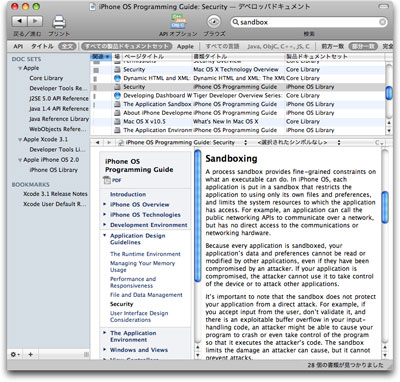
Task: Click the Dynamic HTML and XML web icon
Action: point(117,78)
